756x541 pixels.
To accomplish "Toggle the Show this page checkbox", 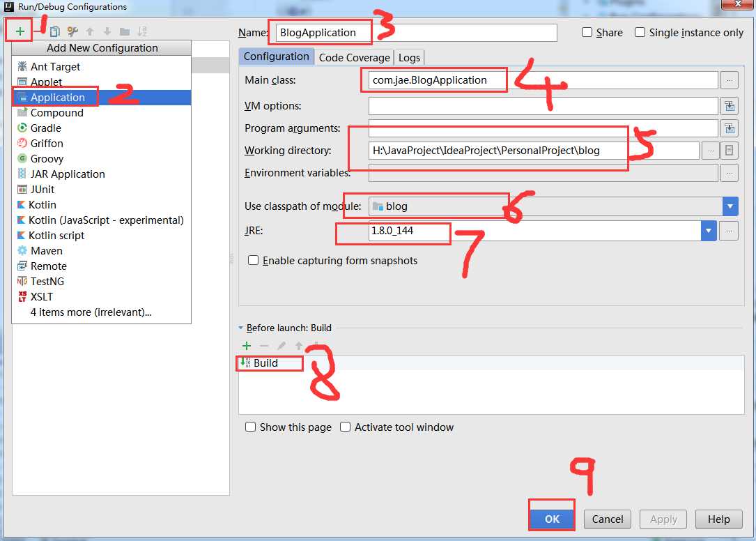I will (x=250, y=427).
